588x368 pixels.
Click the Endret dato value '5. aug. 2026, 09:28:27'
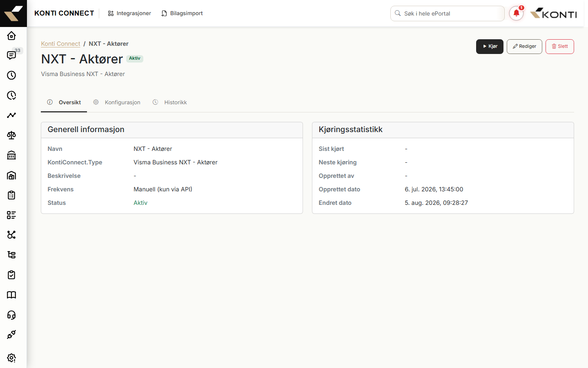[x=437, y=203]
